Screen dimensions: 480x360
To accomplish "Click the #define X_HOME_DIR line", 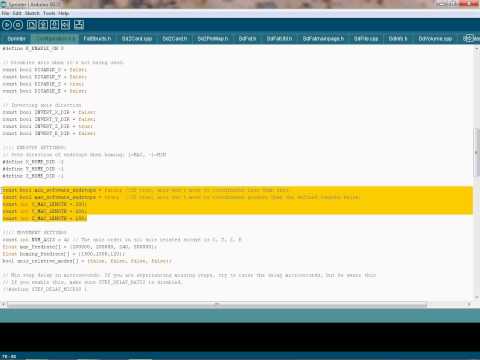I will pyautogui.click(x=33, y=162).
